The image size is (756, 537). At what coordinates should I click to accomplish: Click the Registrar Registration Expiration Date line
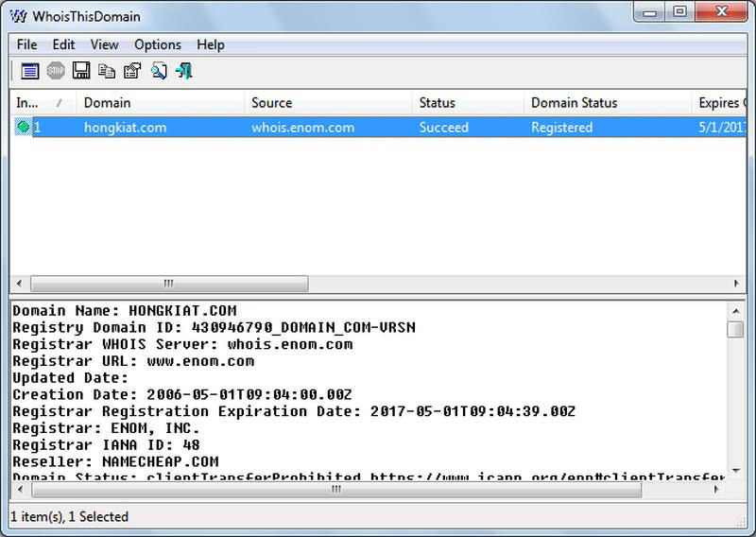coord(294,411)
